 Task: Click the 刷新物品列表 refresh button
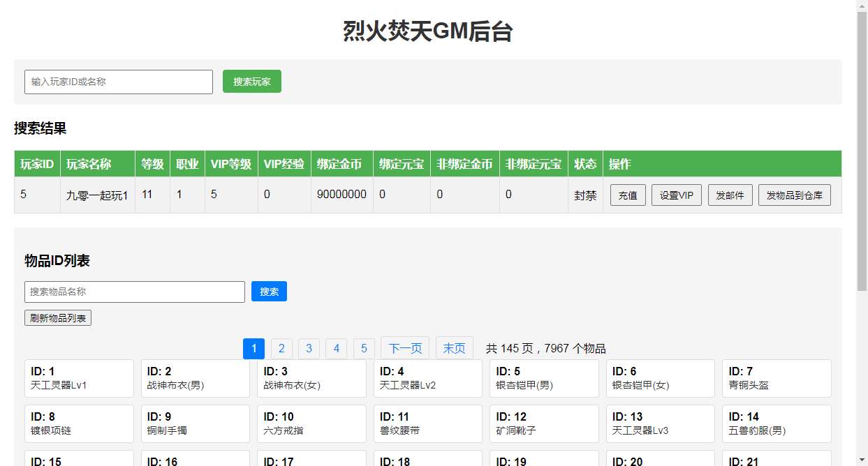[x=58, y=317]
